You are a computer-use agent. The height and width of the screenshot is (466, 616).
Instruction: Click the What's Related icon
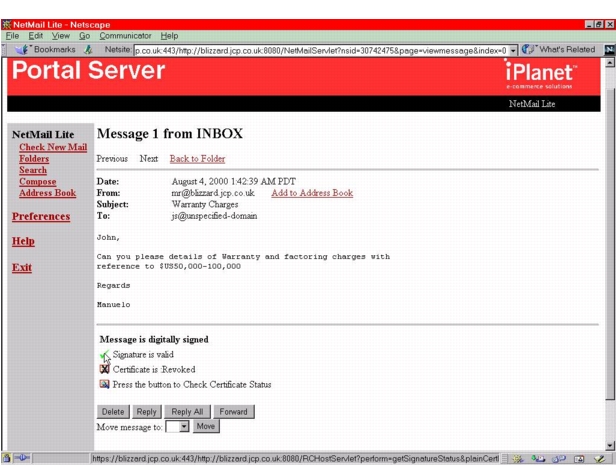(528, 50)
